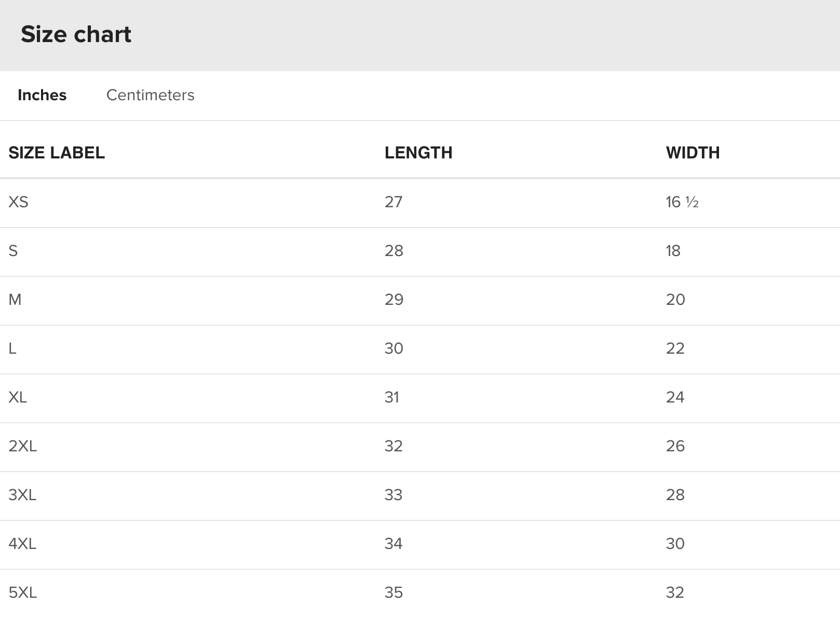Click the M width value 20
Viewport: 840px width, 617px height.
click(675, 300)
